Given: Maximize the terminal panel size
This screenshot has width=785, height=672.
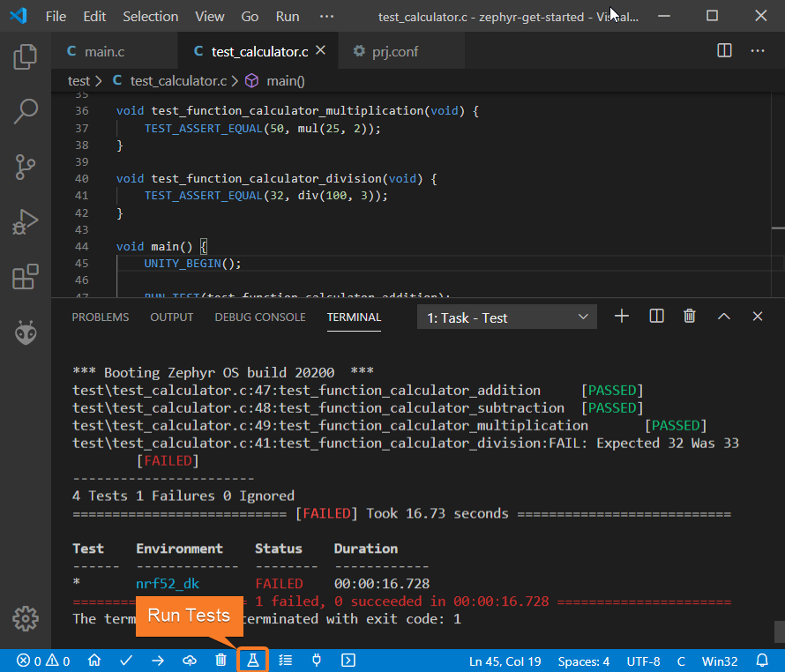Looking at the screenshot, I should click(723, 317).
